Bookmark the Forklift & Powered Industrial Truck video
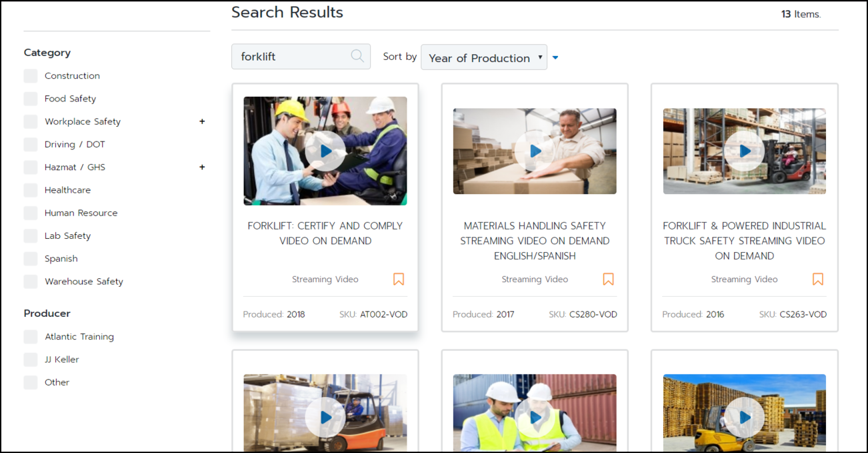This screenshot has height=453, width=868. (x=818, y=279)
